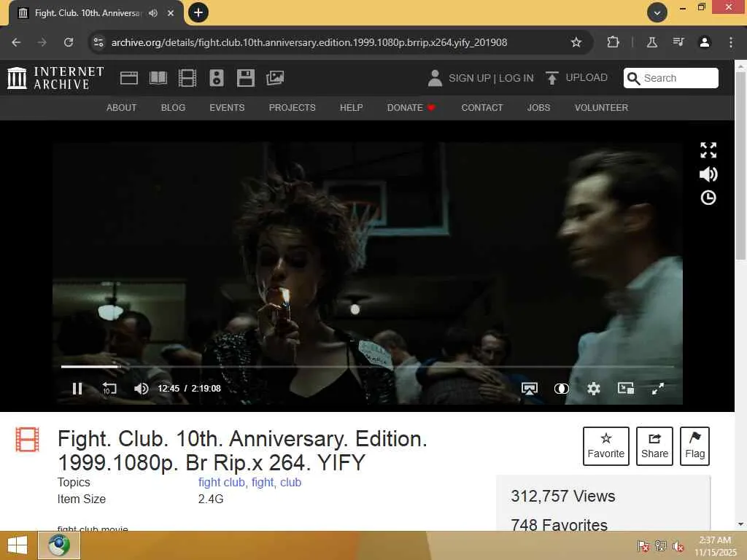
Task: Open the JOBS menu item
Action: (538, 108)
